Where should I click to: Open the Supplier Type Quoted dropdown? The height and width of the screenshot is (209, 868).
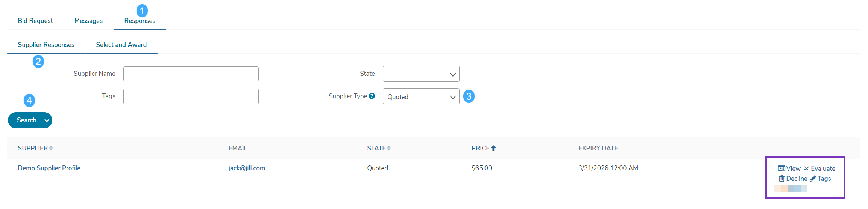pos(421,96)
